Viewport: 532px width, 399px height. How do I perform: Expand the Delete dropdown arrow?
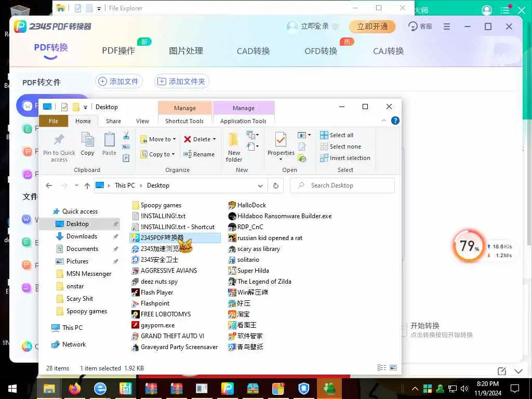pos(214,139)
